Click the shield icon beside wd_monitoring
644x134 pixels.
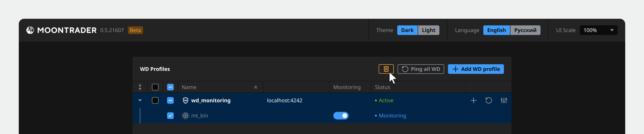(185, 100)
